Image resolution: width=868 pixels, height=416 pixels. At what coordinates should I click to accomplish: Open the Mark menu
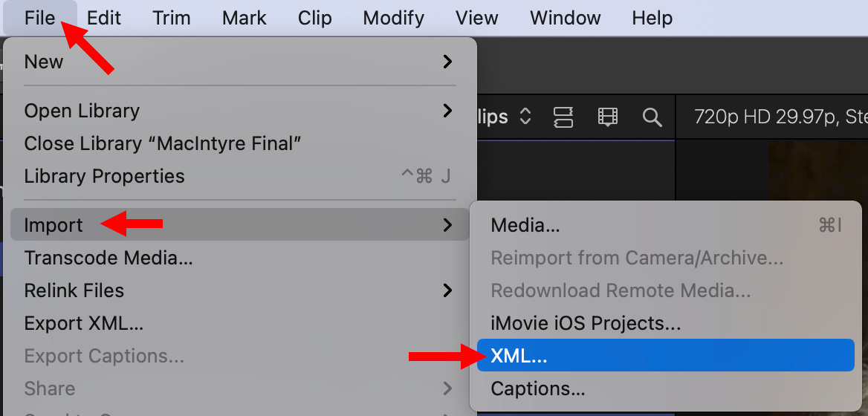[244, 18]
